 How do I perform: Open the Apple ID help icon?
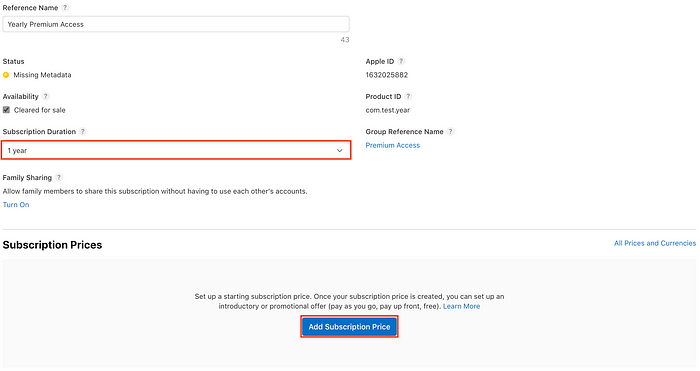coord(401,61)
